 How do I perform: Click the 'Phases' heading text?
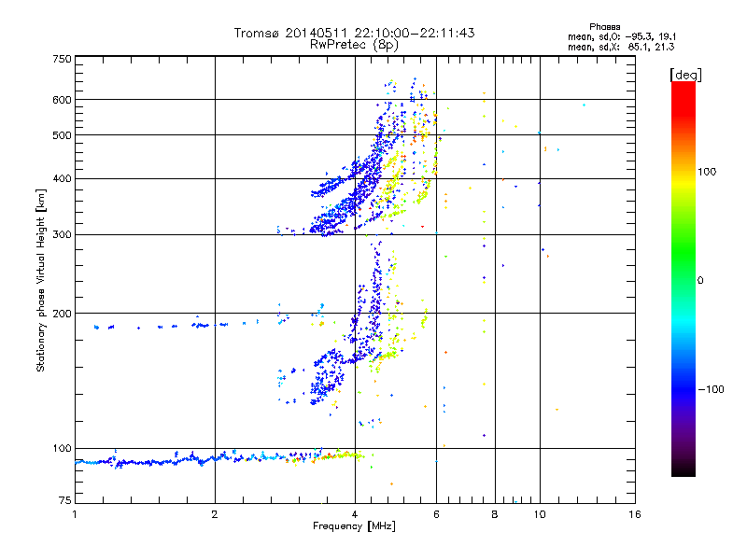(604, 27)
